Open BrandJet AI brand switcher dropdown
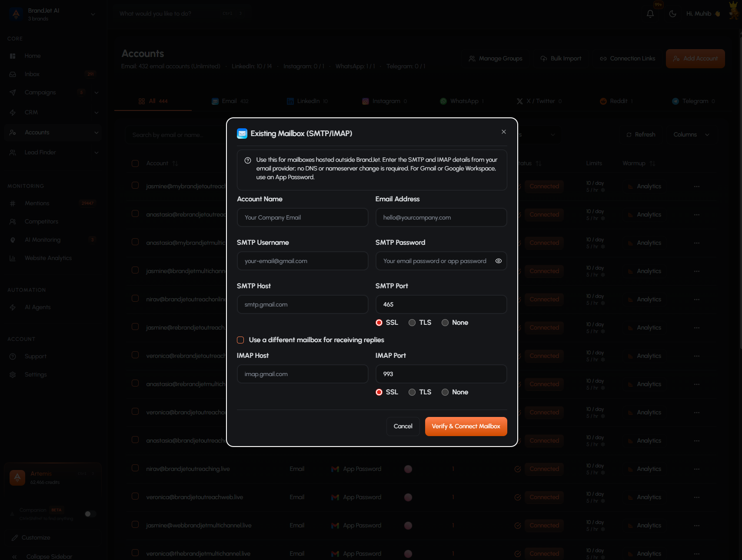The width and height of the screenshot is (742, 560). pyautogui.click(x=93, y=14)
